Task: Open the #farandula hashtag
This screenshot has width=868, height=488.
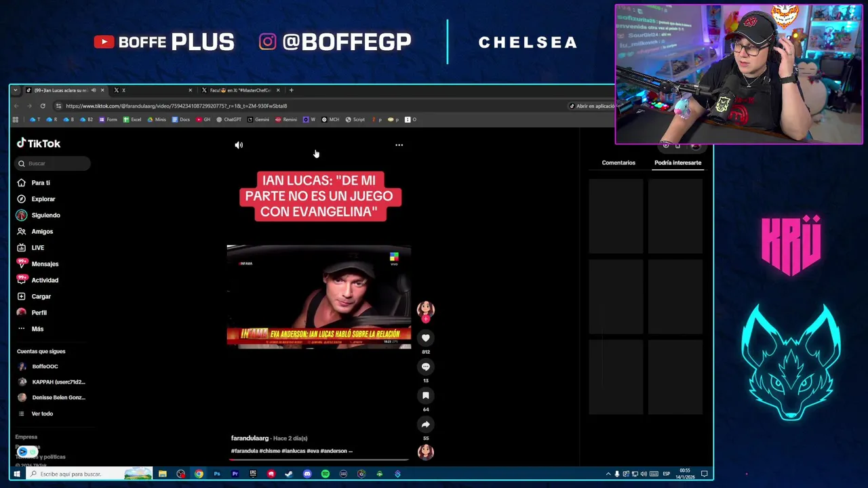Action: (244, 451)
